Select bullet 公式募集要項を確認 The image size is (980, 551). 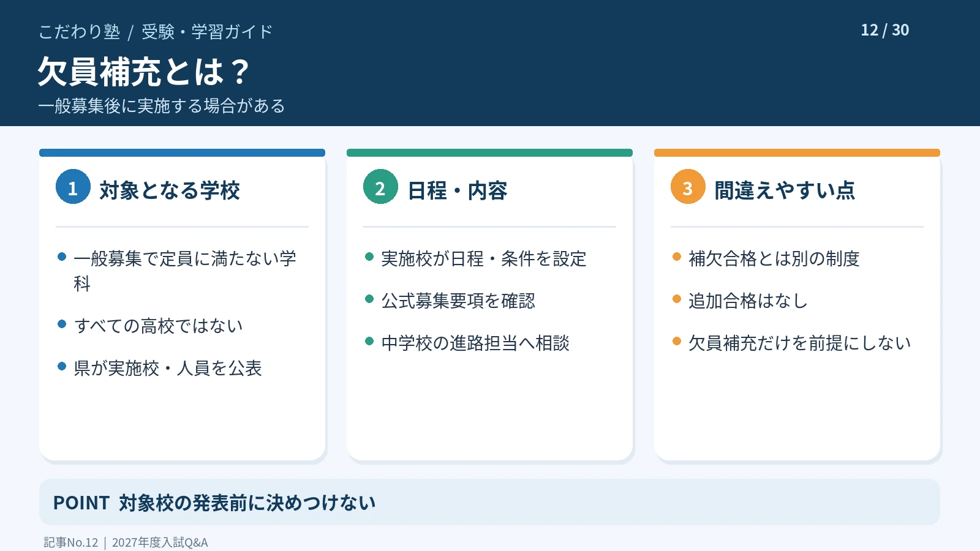pos(458,301)
